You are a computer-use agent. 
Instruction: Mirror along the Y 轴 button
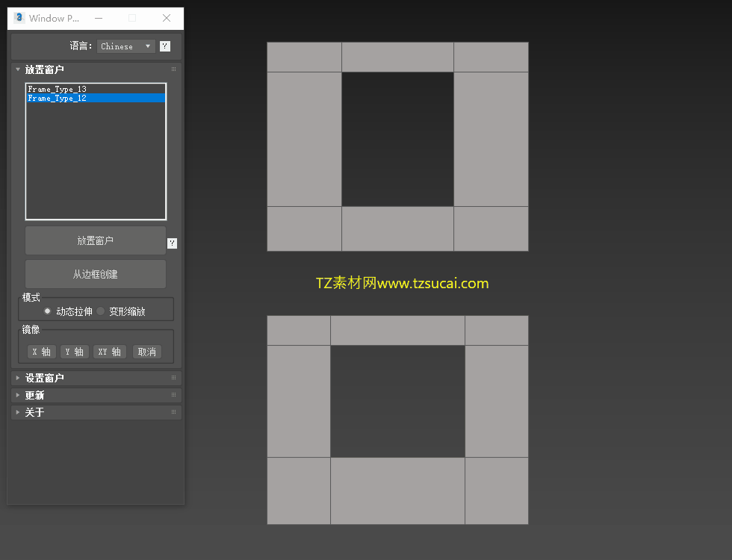(74, 352)
